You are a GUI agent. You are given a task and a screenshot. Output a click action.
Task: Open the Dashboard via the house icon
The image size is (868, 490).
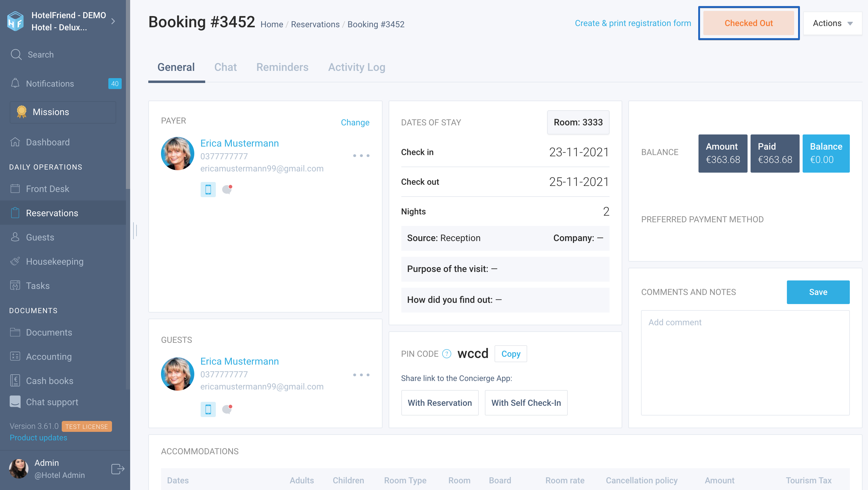[15, 142]
